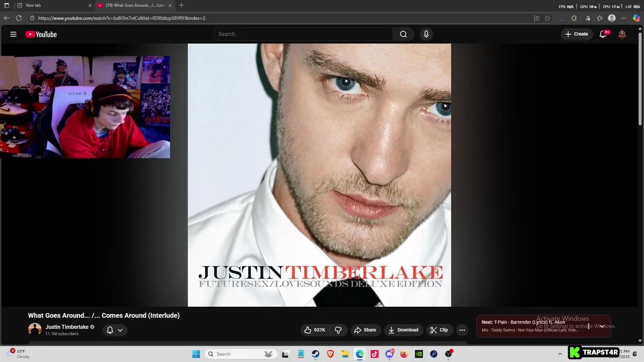The height and width of the screenshot is (362, 644).
Task: Open more actions ellipsis below video
Action: click(x=462, y=330)
